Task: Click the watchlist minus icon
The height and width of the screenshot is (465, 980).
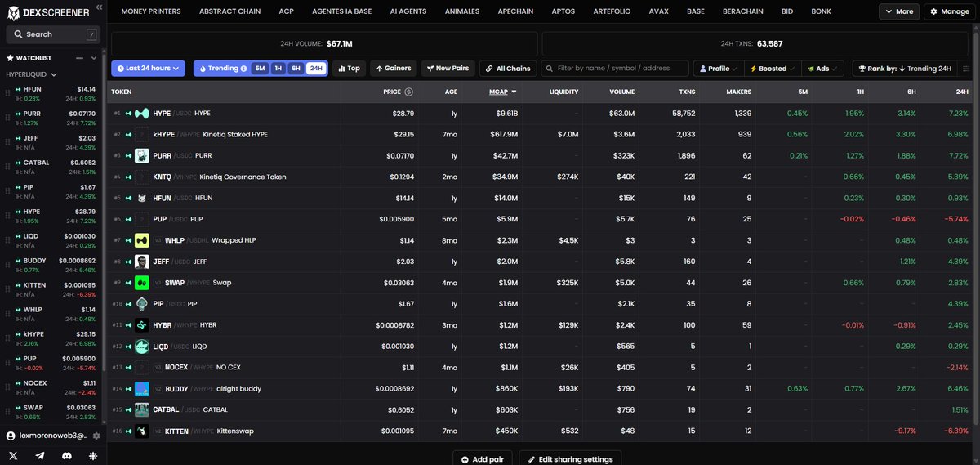Action: pos(81,58)
